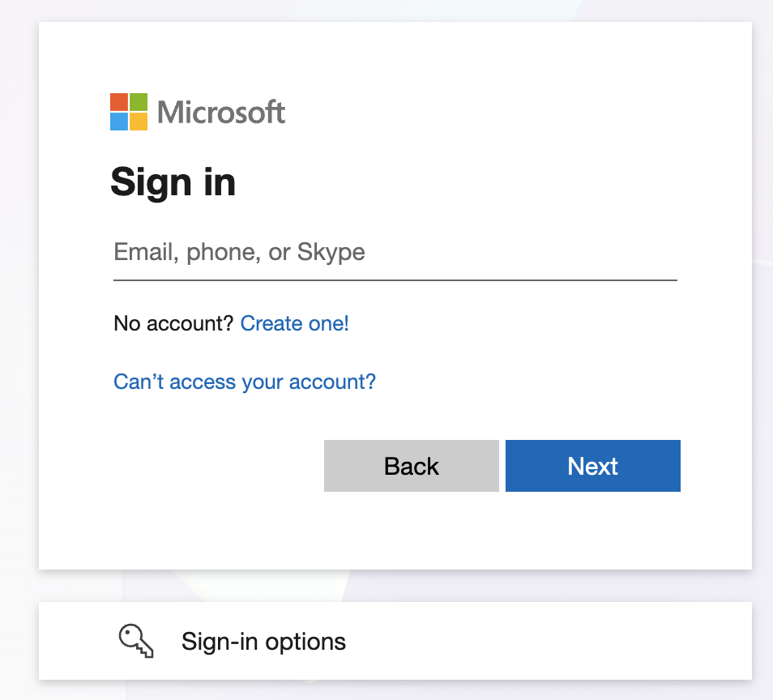Click the red square in Microsoft logo
Screen dimensions: 773x700
[119, 102]
